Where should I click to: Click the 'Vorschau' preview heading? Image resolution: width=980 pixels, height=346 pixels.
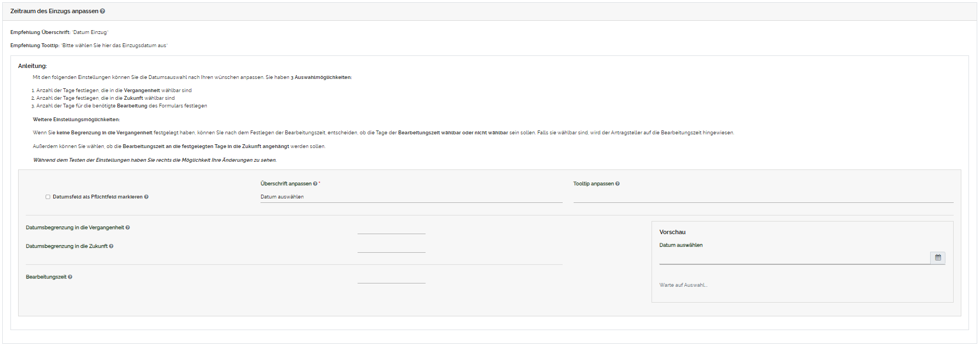pos(672,232)
